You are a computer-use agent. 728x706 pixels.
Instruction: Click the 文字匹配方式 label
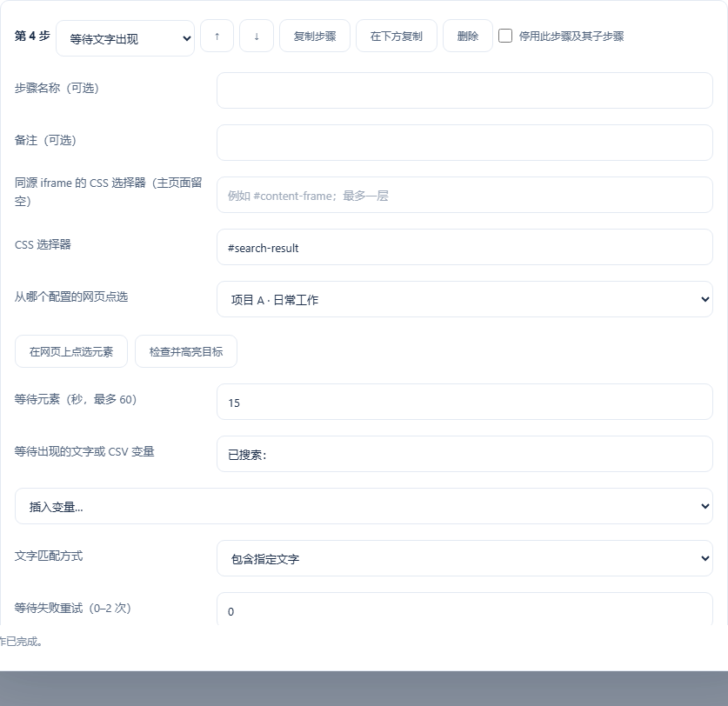click(49, 556)
